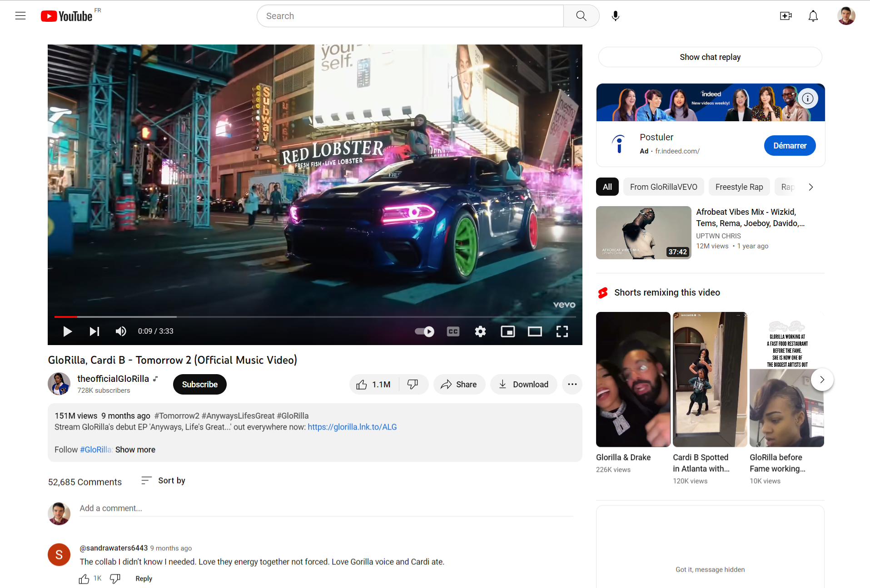Reply to the sandrawaters6443 comment
The height and width of the screenshot is (588, 870).
[144, 579]
